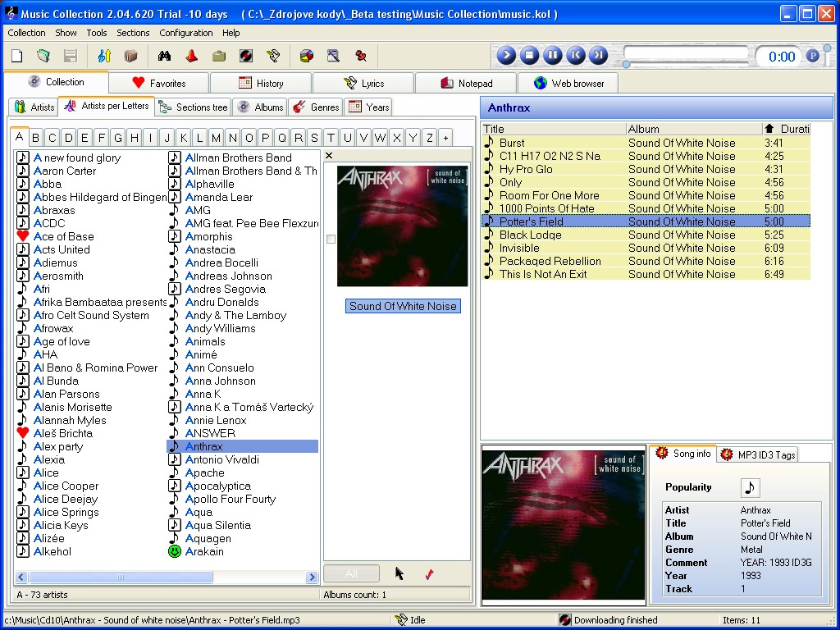Select the Genres tab

(316, 107)
